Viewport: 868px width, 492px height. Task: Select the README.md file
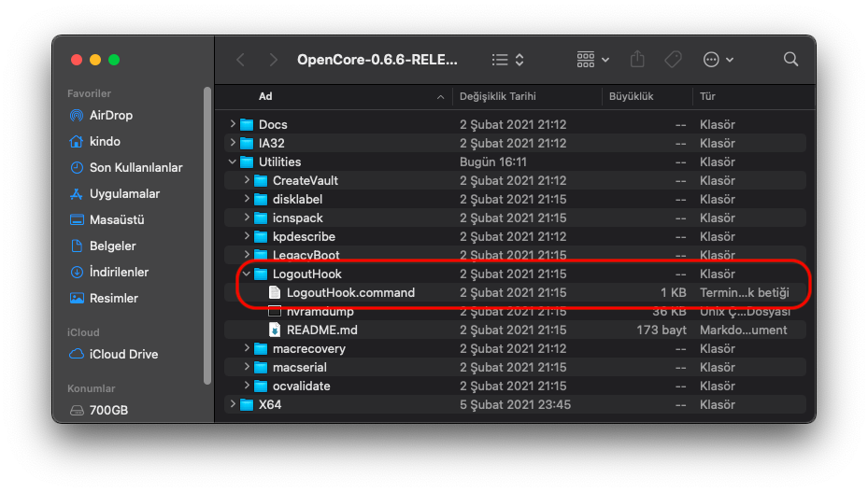pyautogui.click(x=321, y=330)
